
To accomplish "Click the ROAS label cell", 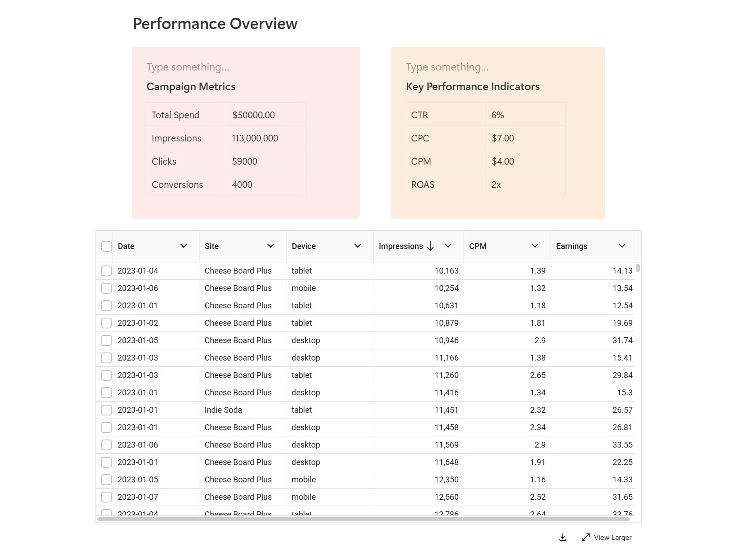I will click(445, 185).
